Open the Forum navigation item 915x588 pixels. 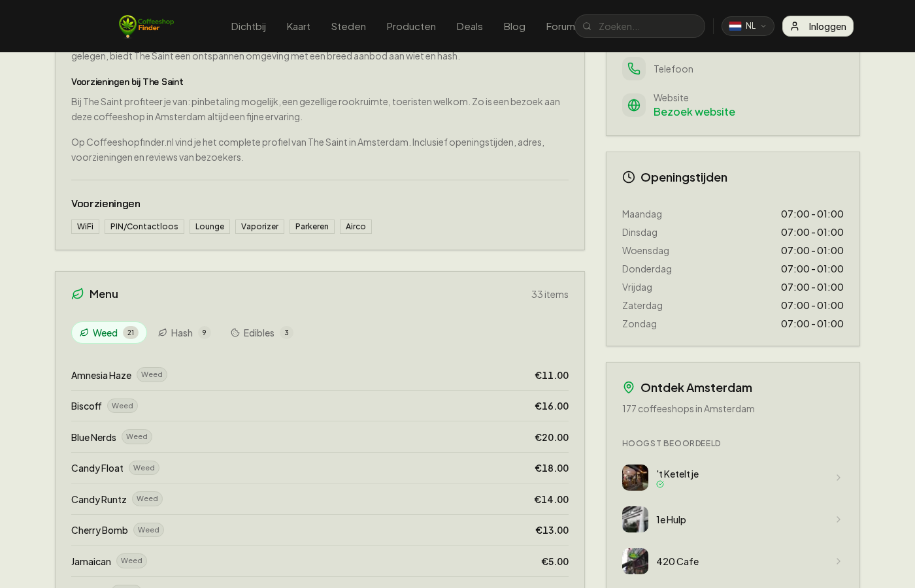[560, 26]
